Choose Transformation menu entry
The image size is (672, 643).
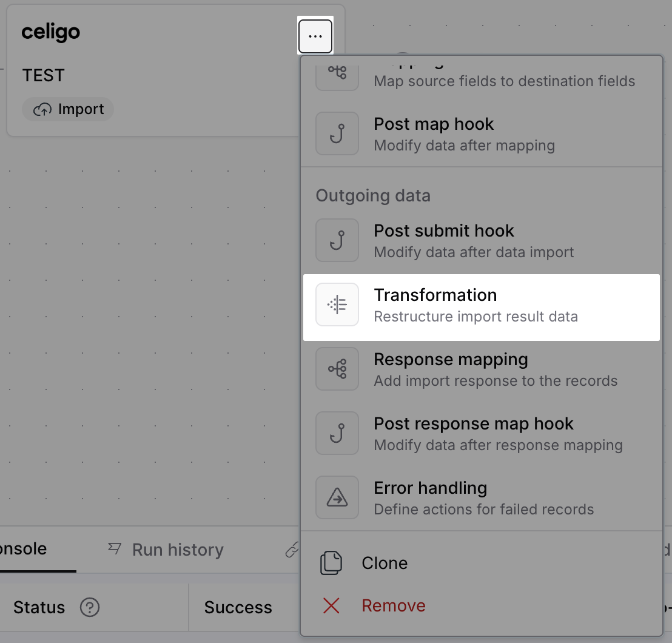pos(482,308)
